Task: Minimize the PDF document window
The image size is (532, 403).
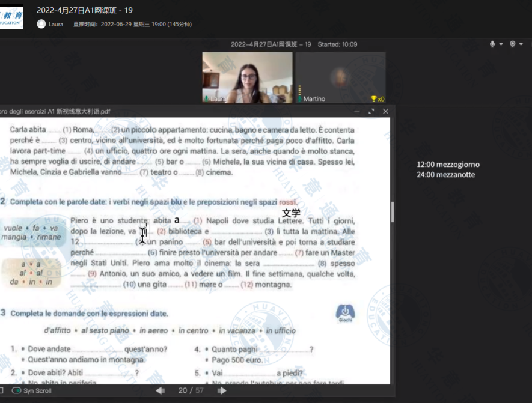Action: [357, 111]
